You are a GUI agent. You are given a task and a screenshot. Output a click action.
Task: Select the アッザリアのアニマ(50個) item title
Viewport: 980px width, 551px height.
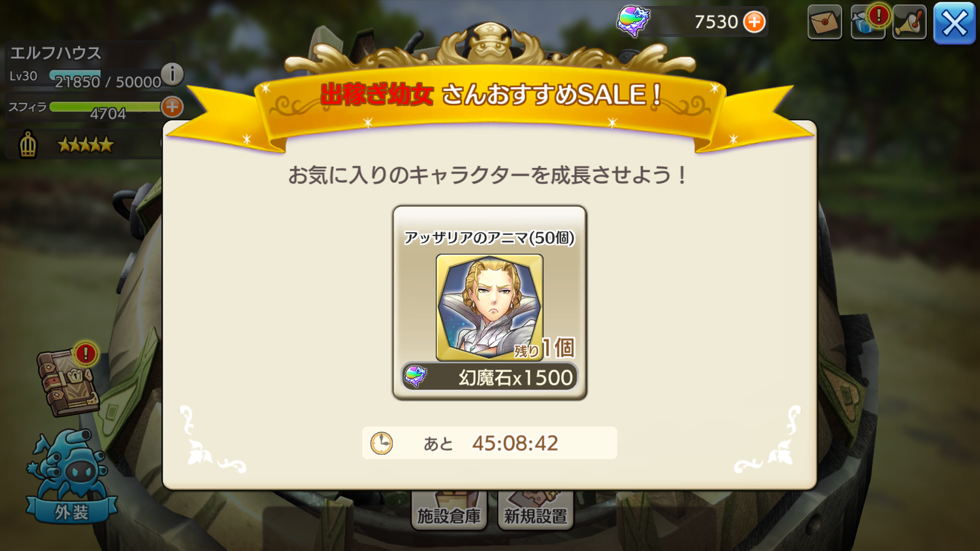(x=489, y=237)
